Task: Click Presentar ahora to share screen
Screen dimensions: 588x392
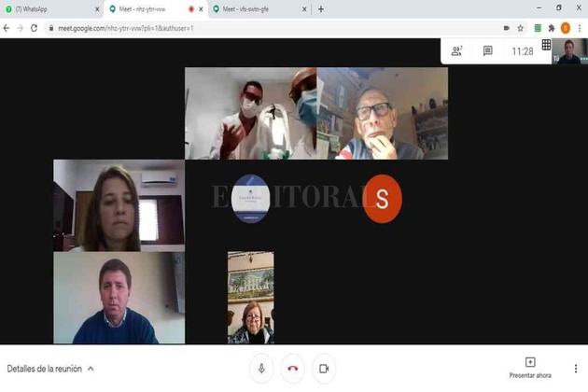Action: (529, 368)
